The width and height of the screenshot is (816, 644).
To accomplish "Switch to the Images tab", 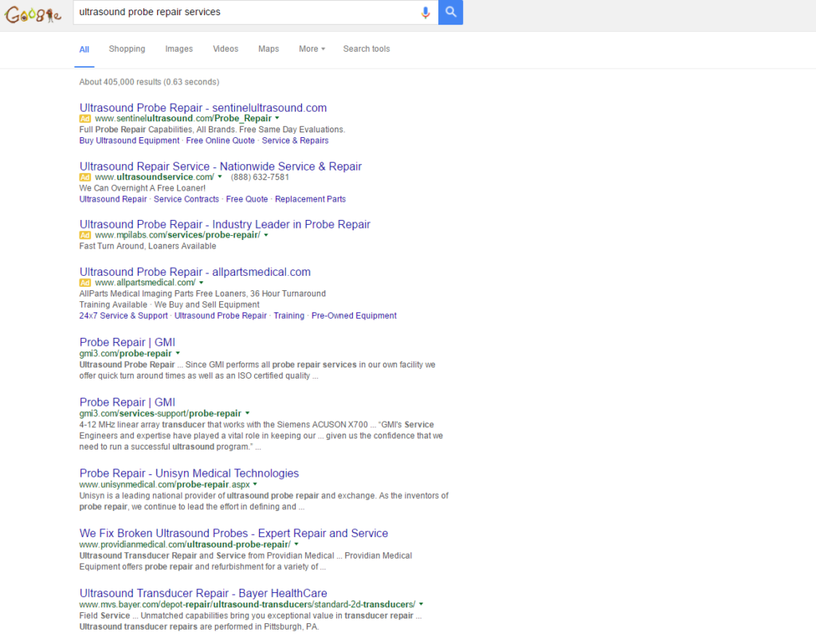I will [179, 49].
